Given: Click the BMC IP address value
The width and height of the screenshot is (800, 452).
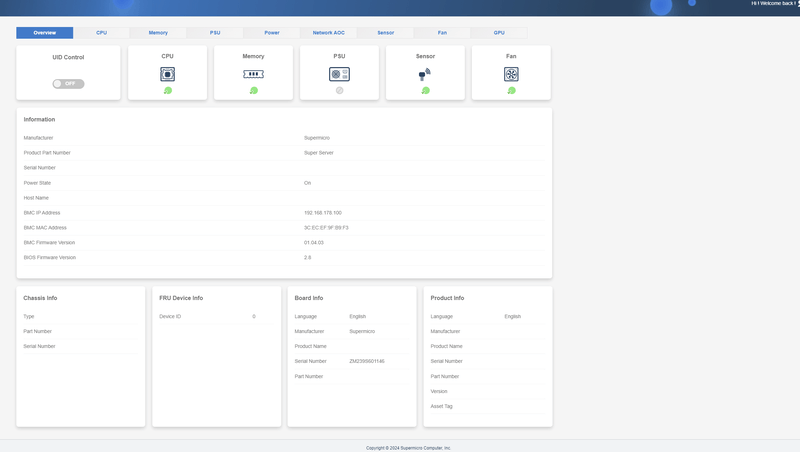Looking at the screenshot, I should [x=323, y=213].
